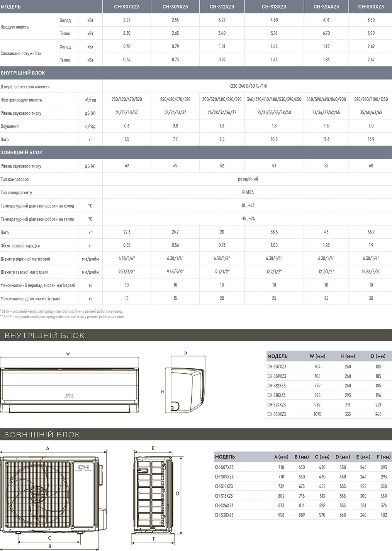392x551 pixels.
Task: Click the CH logo on the indoor unit drawing
Action: click(70, 396)
